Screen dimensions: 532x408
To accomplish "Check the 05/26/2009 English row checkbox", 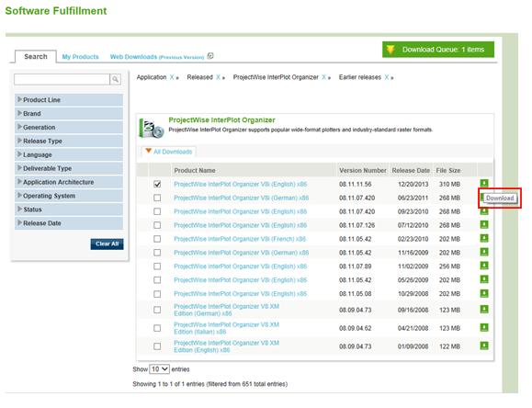I will click(x=157, y=280).
